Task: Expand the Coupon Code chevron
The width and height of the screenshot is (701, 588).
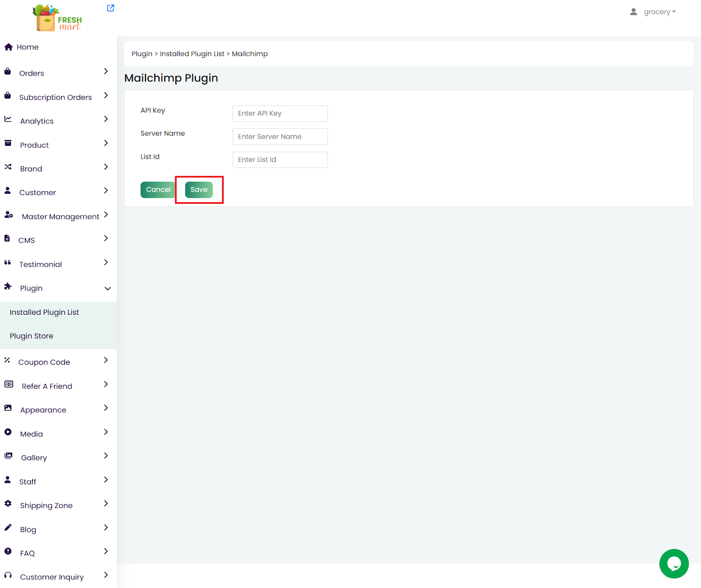Action: tap(106, 360)
